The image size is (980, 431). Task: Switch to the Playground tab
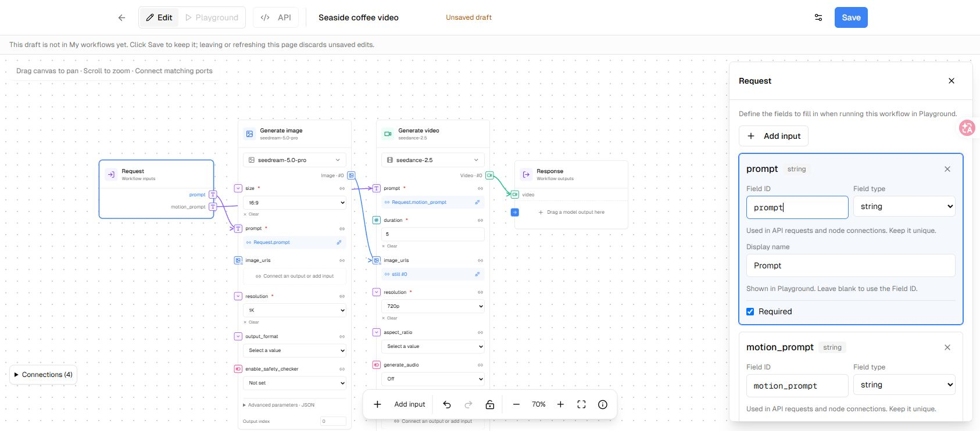coord(212,17)
